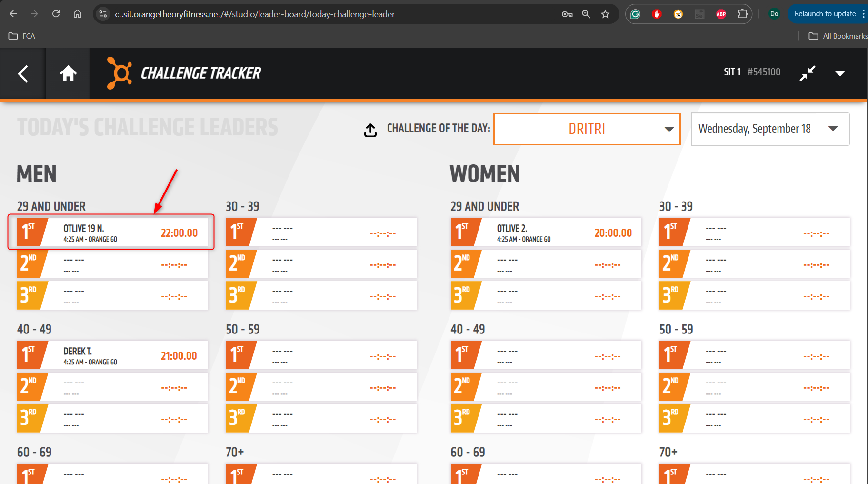
Task: Click the share/upload icon
Action: [370, 130]
